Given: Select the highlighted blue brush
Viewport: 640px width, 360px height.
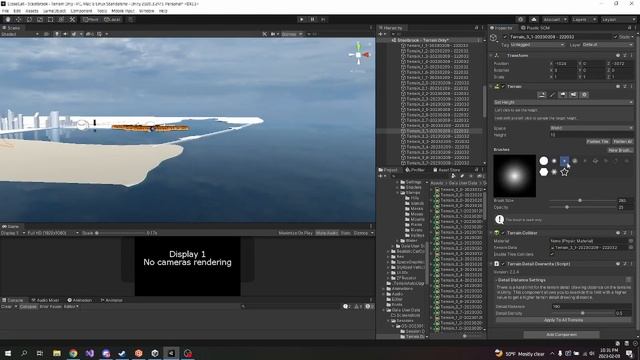Looking at the screenshot, I should point(564,161).
